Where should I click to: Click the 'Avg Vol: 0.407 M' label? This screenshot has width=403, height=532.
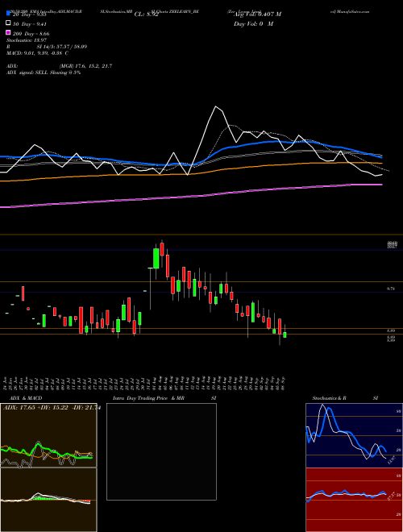[x=257, y=15]
